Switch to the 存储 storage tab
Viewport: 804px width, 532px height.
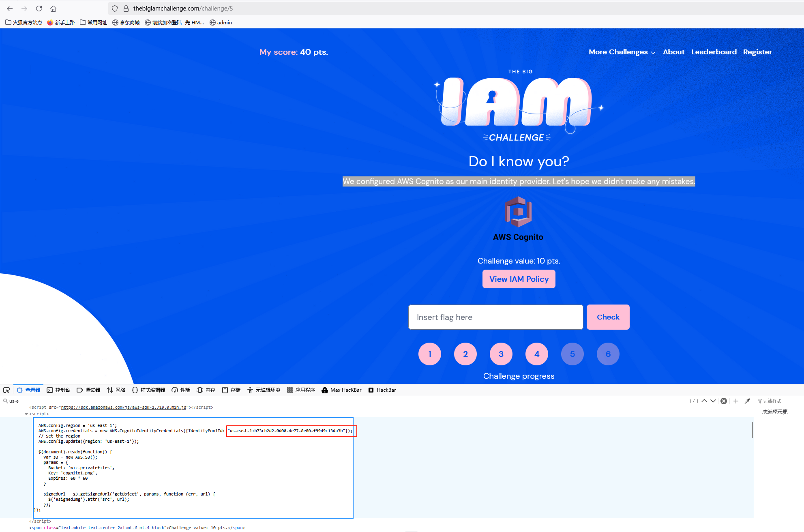click(x=231, y=390)
